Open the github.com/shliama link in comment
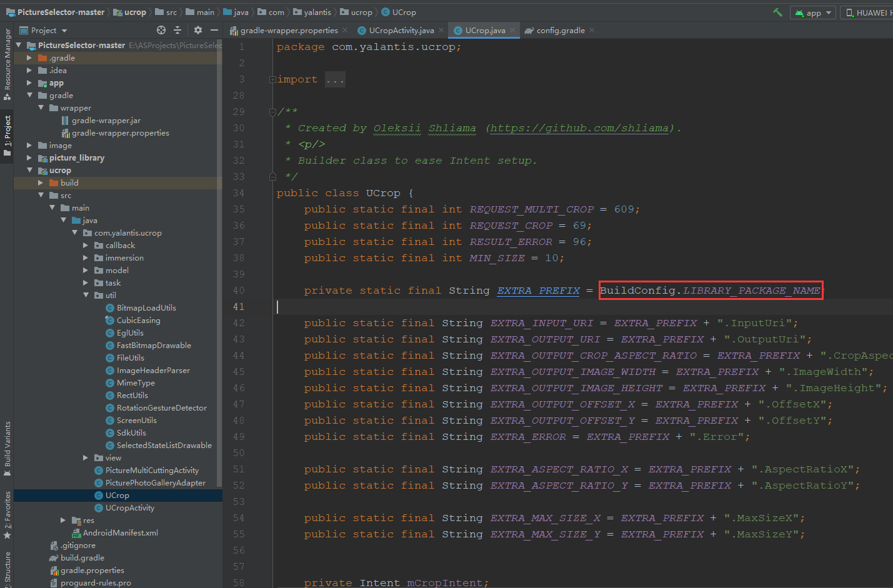Viewport: 893px width, 588px height. [579, 128]
